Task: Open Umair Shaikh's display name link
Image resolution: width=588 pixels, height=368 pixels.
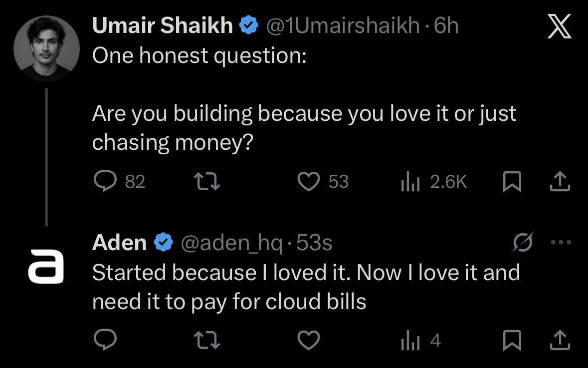Action: pyautogui.click(x=162, y=26)
